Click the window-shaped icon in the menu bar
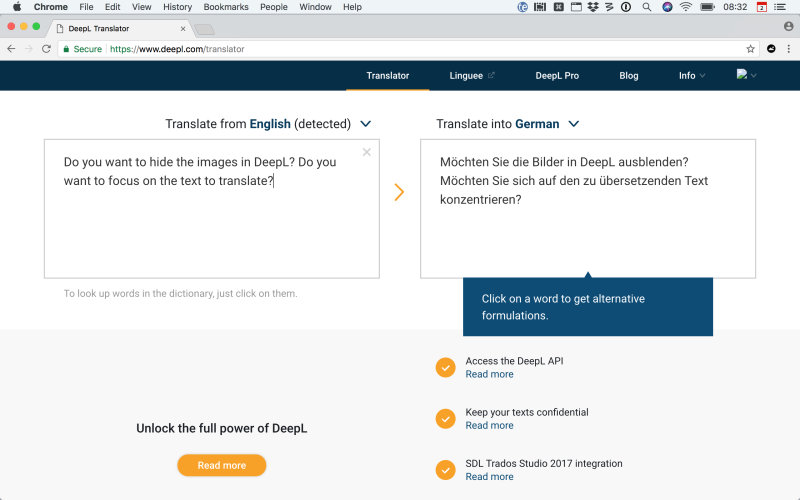This screenshot has width=800, height=500. 576,7
